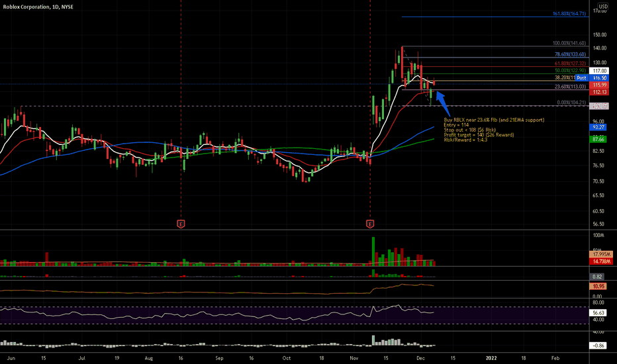Image resolution: width=617 pixels, height=364 pixels.
Task: Click the 0.82 indicator value label
Action: pyautogui.click(x=597, y=277)
